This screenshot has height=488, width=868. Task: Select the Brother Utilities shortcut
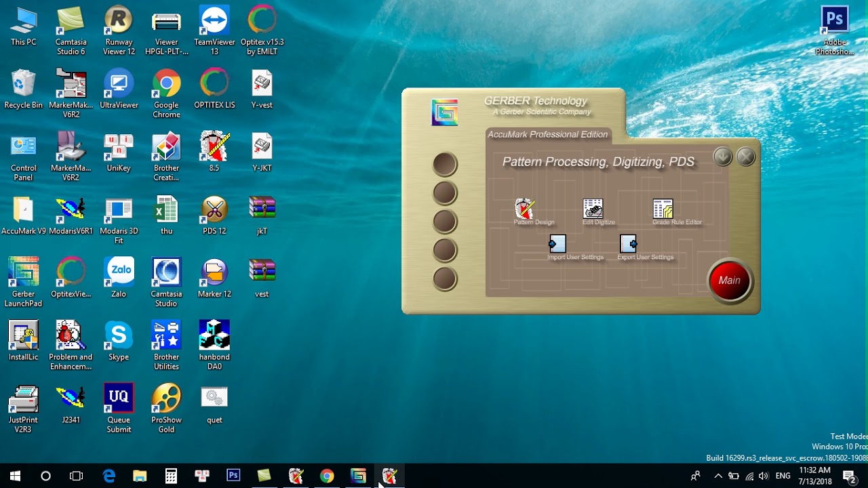[x=166, y=346]
